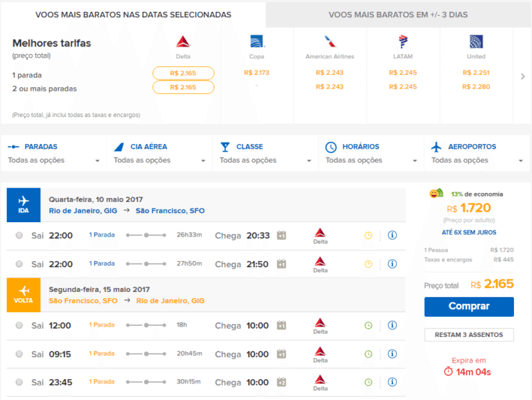
Task: Expand the Cia Aérea filter dropdown
Action: point(159,154)
